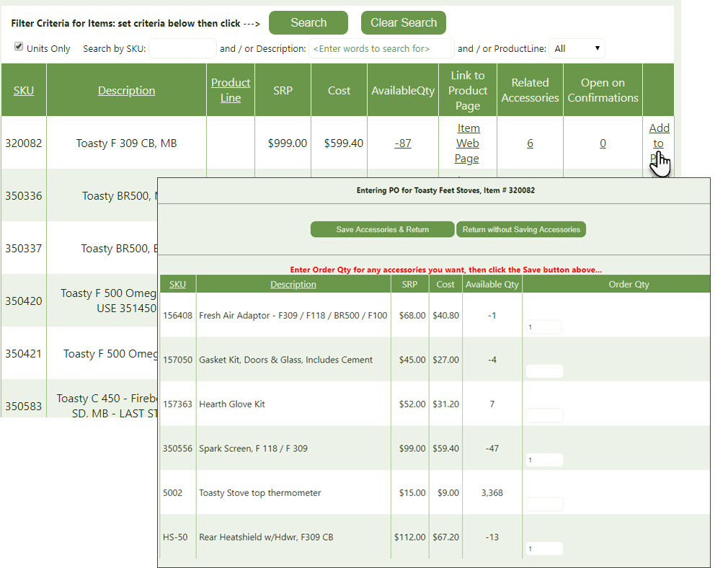Open the Item Web Page link
This screenshot has width=728, height=568.
[x=468, y=143]
